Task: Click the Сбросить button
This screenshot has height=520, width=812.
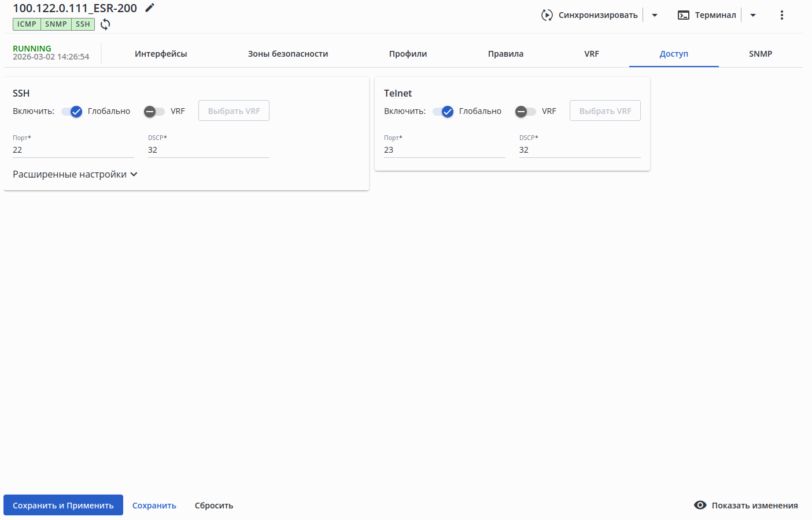Action: [214, 505]
